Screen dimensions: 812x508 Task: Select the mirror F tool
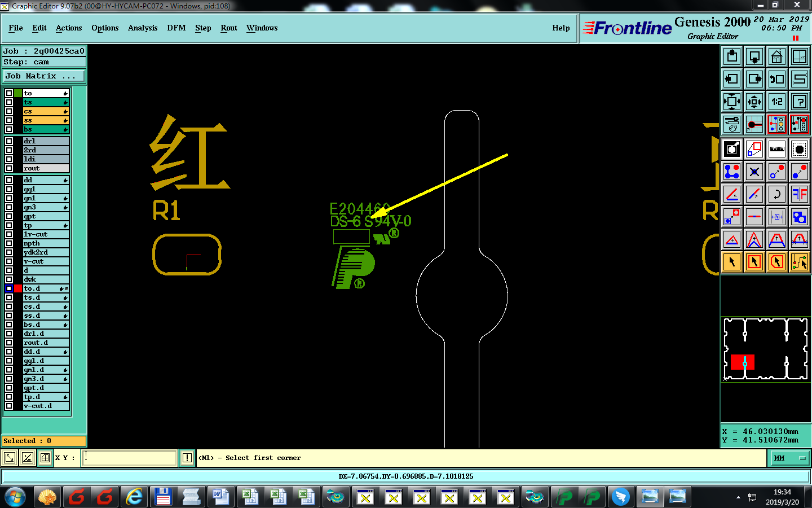[800, 194]
